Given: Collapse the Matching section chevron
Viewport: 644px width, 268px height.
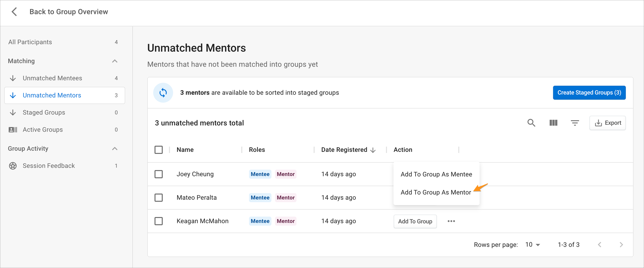Looking at the screenshot, I should [x=115, y=61].
